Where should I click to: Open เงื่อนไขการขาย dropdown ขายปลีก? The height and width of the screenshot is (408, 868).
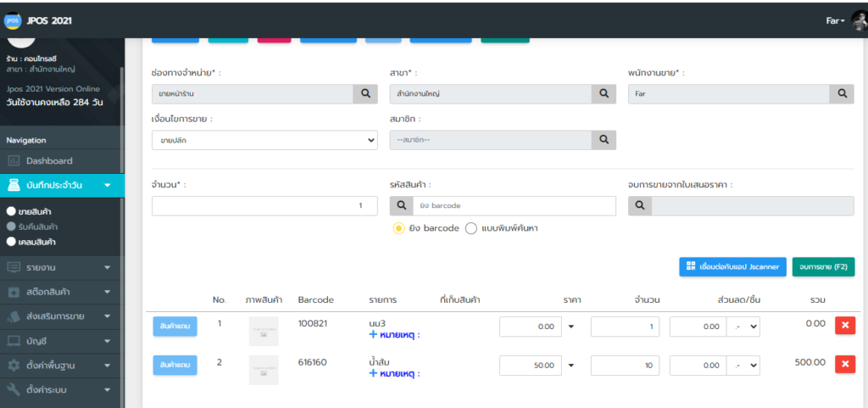264,140
